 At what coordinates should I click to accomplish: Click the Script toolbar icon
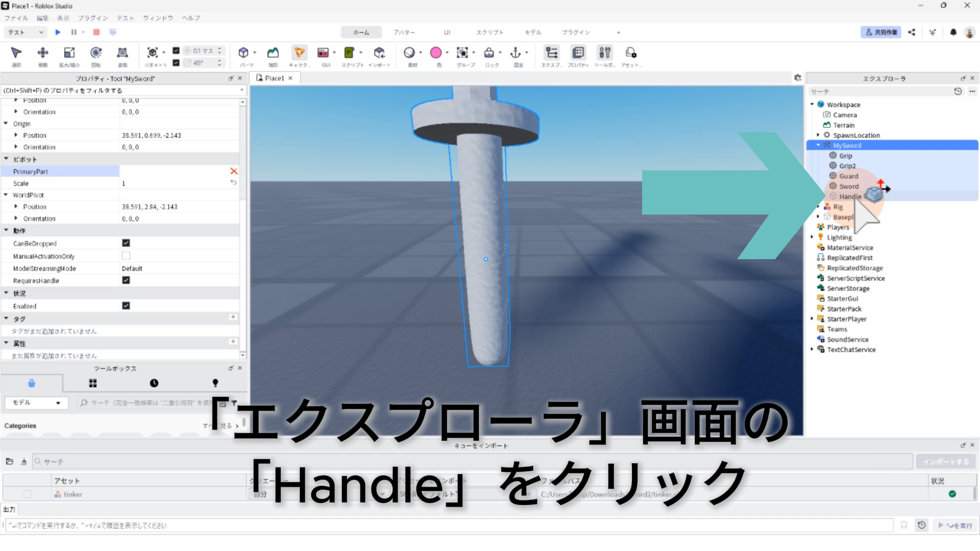pyautogui.click(x=349, y=53)
